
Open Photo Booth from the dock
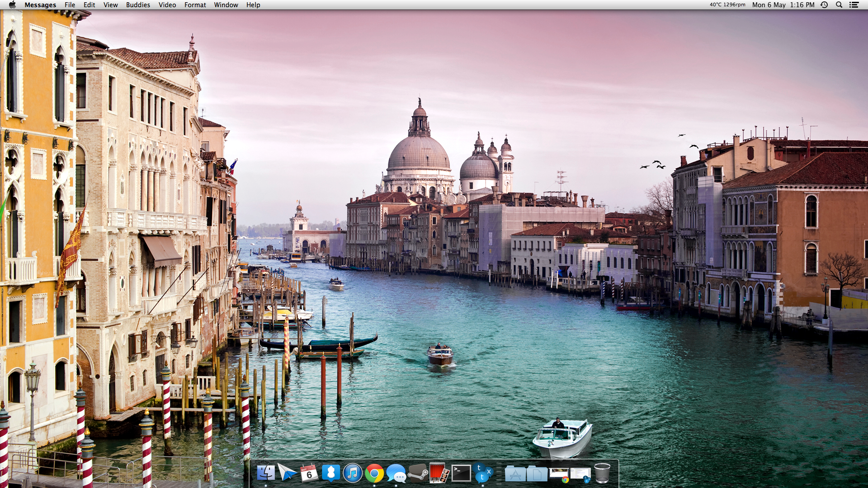(439, 473)
